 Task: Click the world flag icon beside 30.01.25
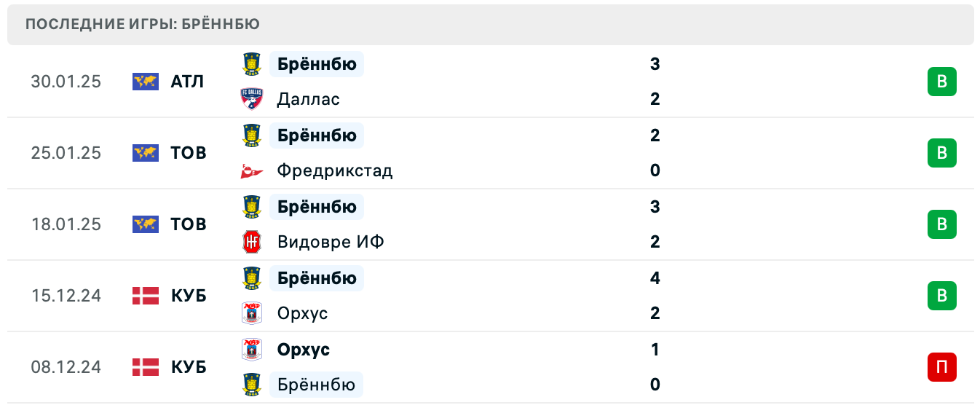146,82
